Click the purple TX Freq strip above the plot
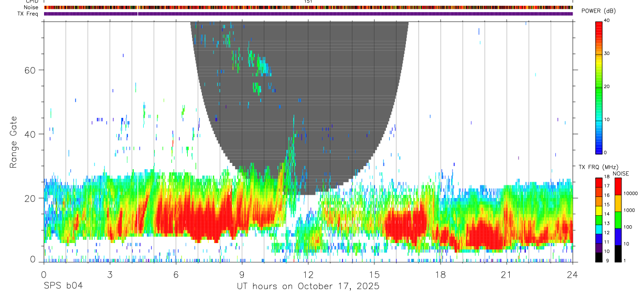This screenshot has width=644, height=297. point(308,14)
